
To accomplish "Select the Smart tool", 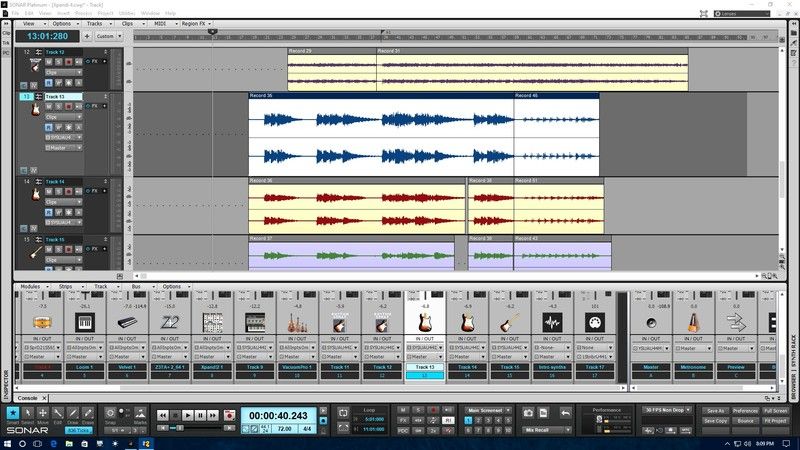I will pos(12,412).
